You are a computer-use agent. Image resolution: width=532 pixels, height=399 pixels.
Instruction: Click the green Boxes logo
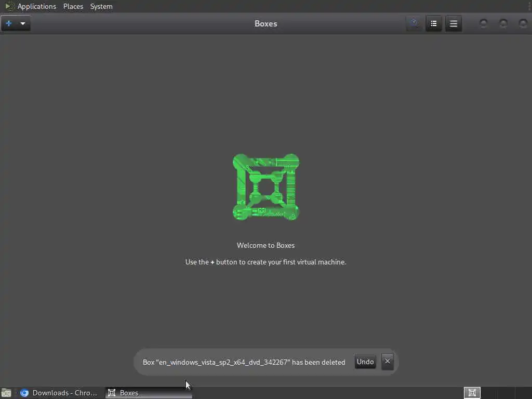(265, 187)
